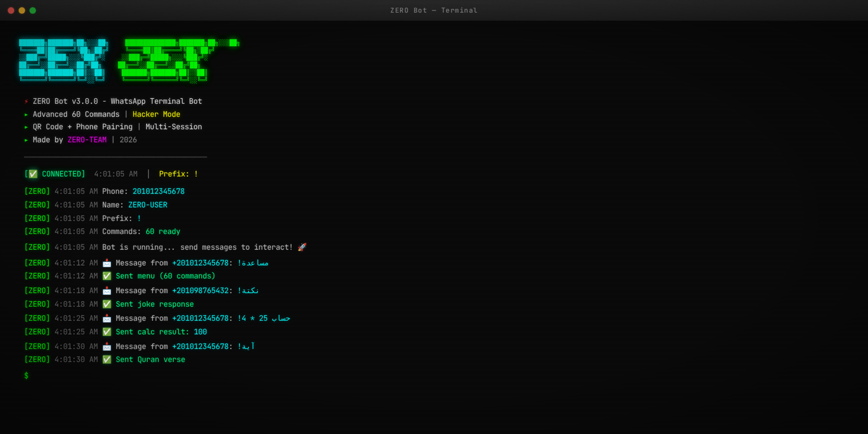Click the red close window button
This screenshot has height=434, width=868.
coord(11,11)
